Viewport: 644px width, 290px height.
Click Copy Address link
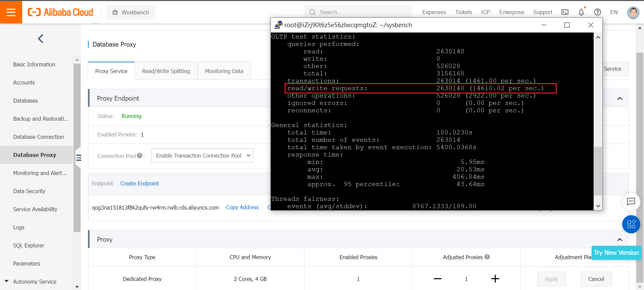coord(242,207)
